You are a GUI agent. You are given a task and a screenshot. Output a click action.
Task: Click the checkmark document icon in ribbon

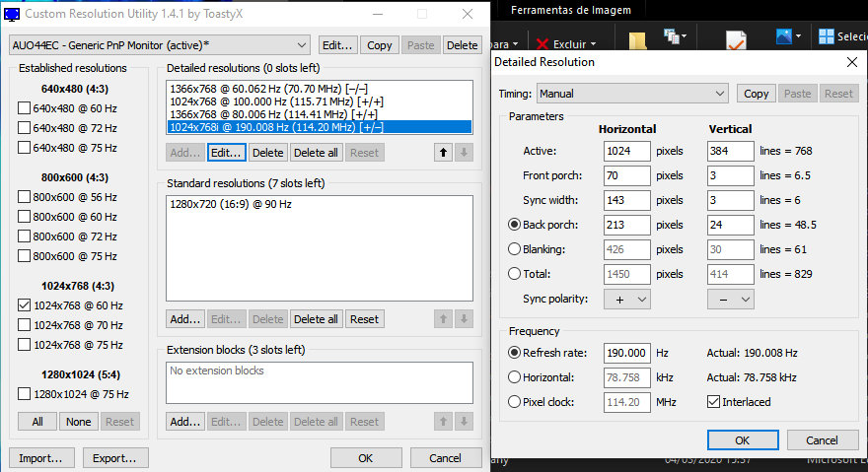pyautogui.click(x=736, y=40)
